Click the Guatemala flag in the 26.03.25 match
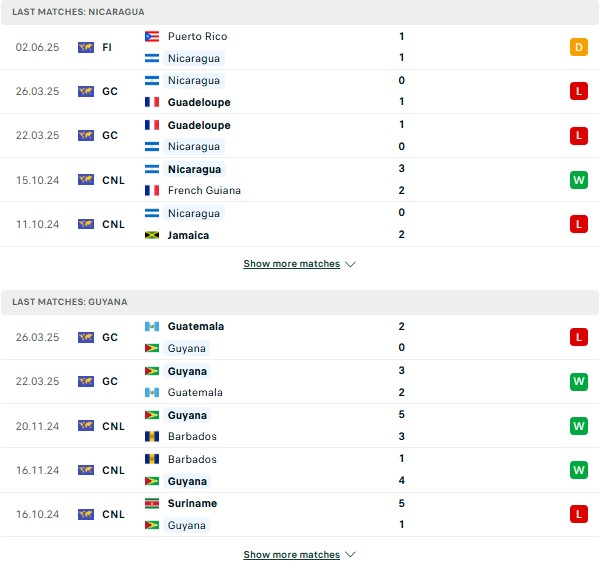This screenshot has width=602, height=572. [152, 327]
